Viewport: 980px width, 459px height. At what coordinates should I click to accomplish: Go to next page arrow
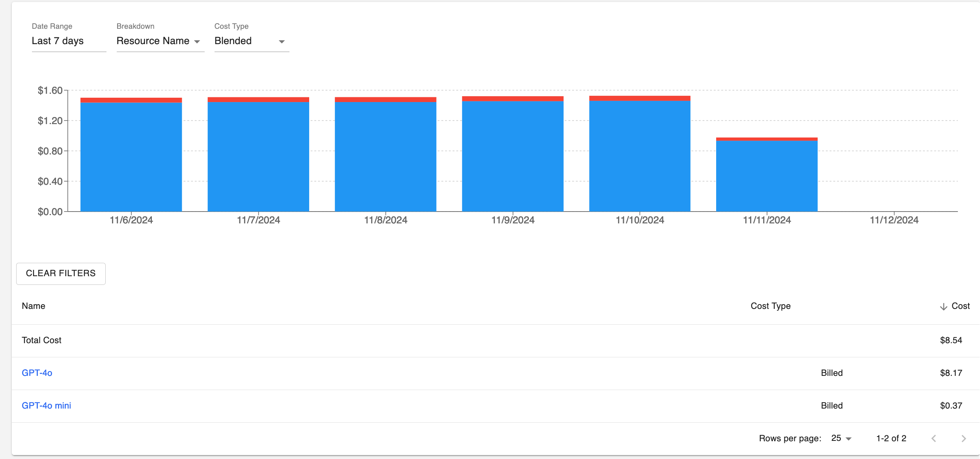pyautogui.click(x=963, y=439)
